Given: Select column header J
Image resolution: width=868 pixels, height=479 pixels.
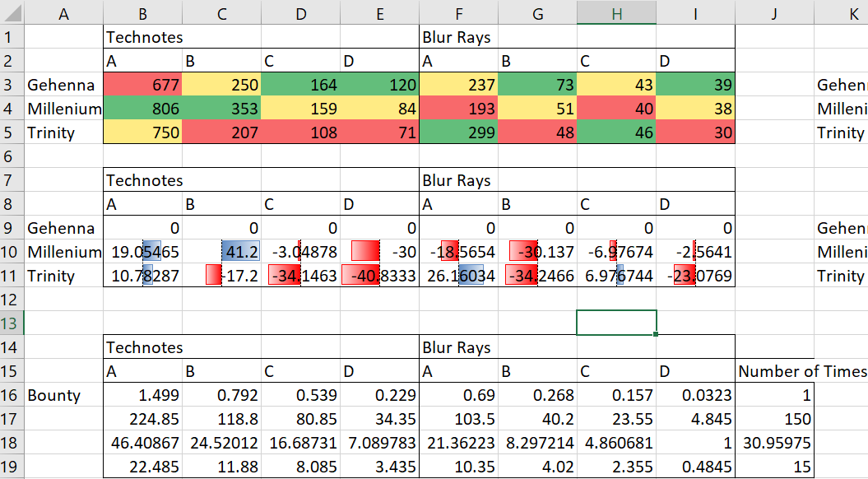Looking at the screenshot, I should pyautogui.click(x=774, y=12).
